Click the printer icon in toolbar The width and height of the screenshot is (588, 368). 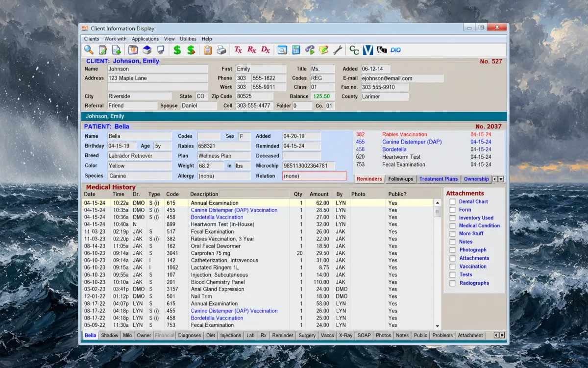pos(221,50)
